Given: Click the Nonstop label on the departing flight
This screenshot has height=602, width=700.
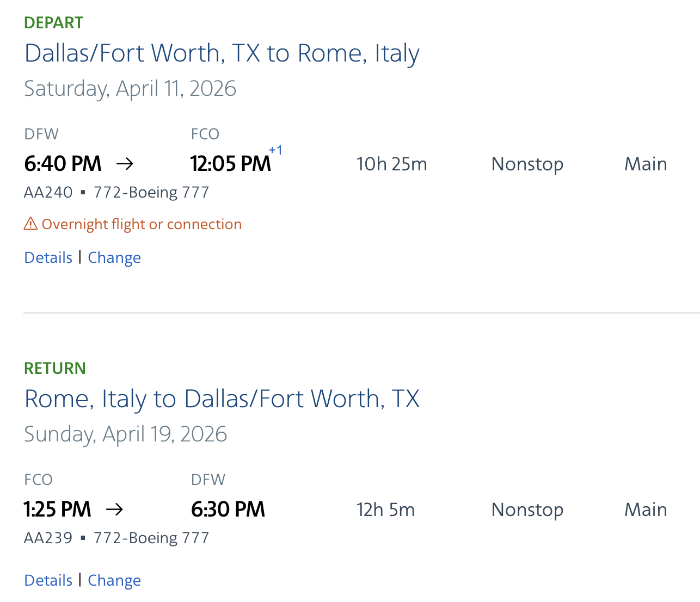Looking at the screenshot, I should [x=527, y=164].
